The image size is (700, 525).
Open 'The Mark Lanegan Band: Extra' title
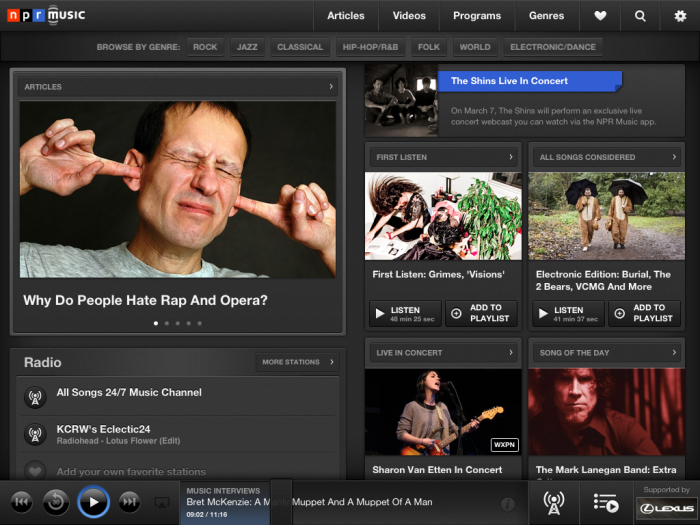click(x=606, y=470)
